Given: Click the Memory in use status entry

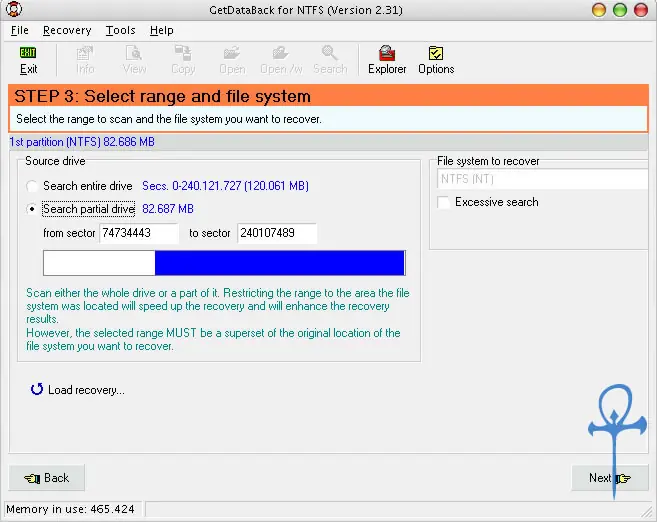Looking at the screenshot, I should coord(70,509).
